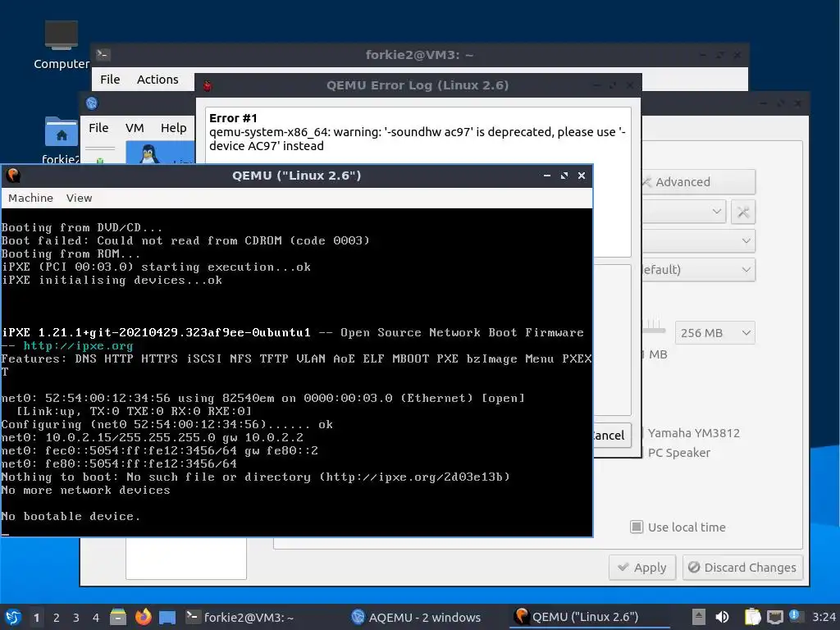The width and height of the screenshot is (840, 630).
Task: Close the QEMU Linux 2.6 window
Action: coord(582,176)
